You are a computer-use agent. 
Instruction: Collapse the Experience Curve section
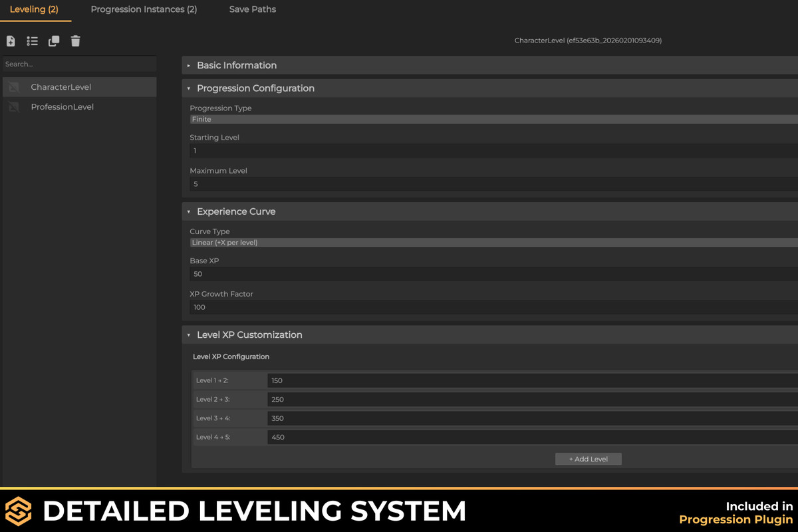[490, 211]
